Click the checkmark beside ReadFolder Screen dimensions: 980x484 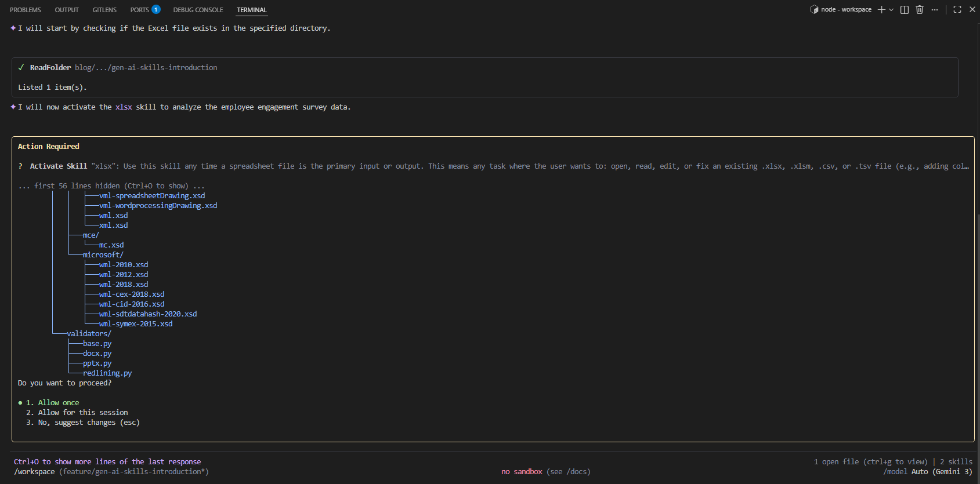[21, 68]
